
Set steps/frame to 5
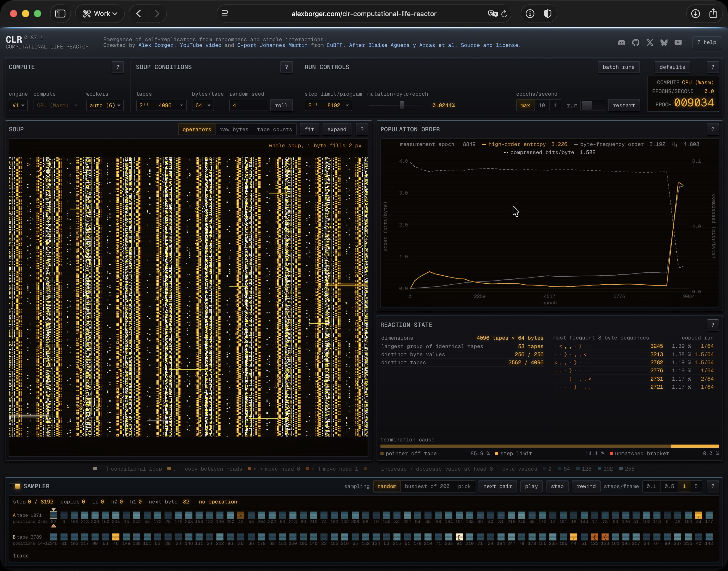696,487
